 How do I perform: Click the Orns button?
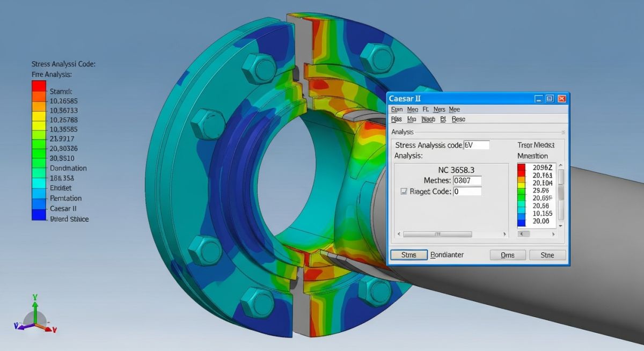[x=508, y=255]
